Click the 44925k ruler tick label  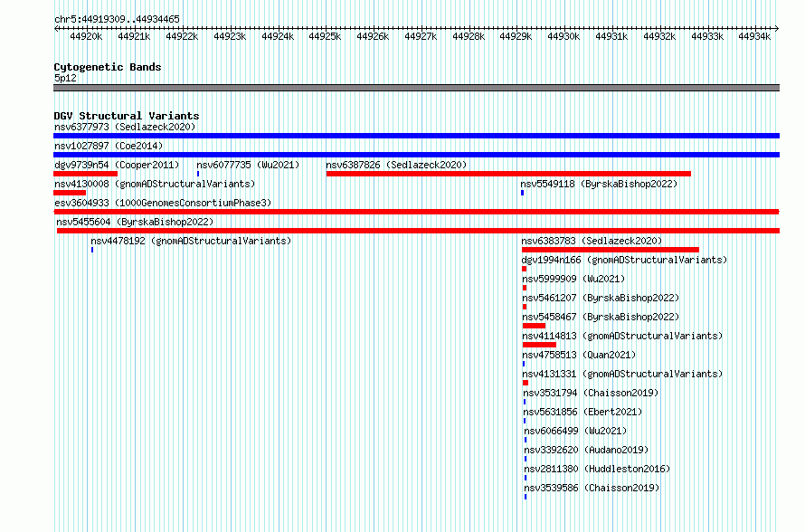coord(325,36)
